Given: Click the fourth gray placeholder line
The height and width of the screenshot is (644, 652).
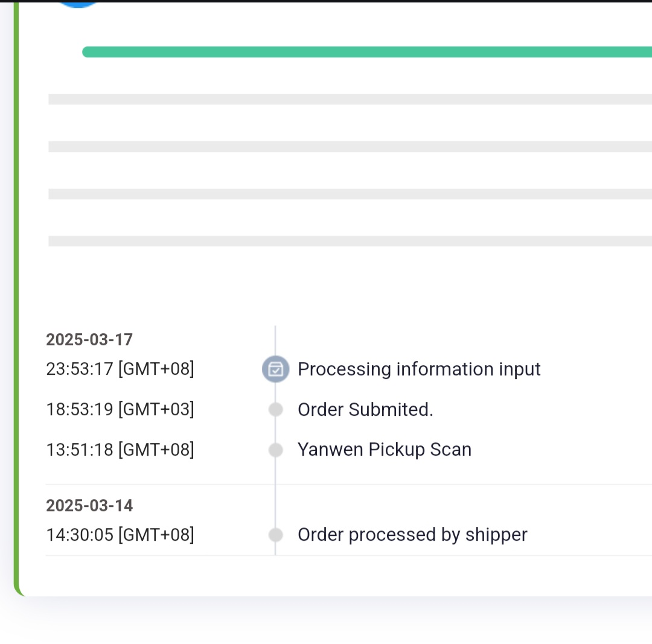Looking at the screenshot, I should click(x=350, y=241).
